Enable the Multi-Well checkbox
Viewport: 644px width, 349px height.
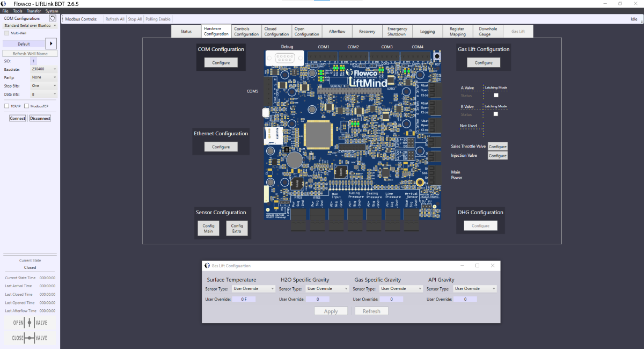point(7,33)
